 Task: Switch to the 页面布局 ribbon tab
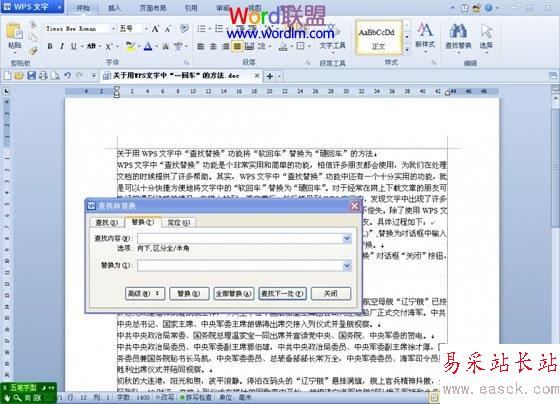tap(152, 8)
